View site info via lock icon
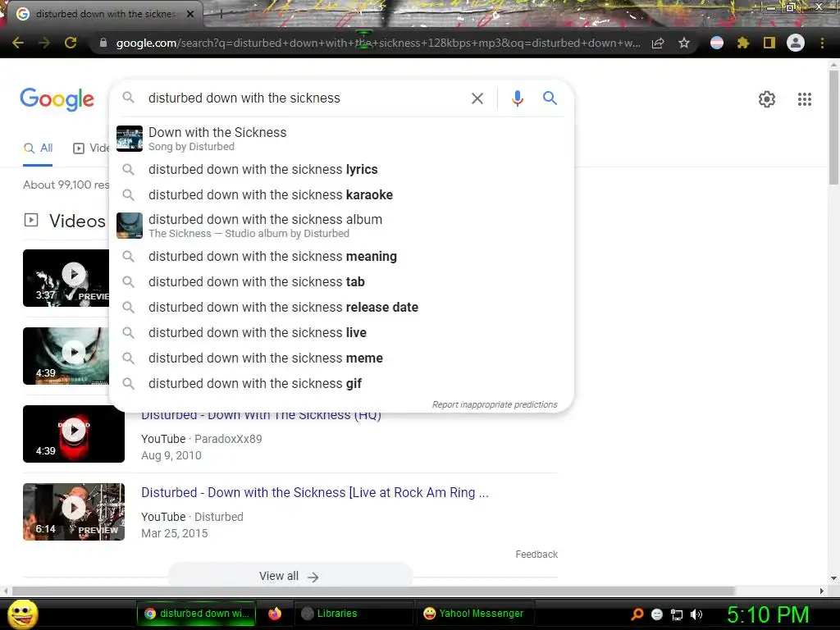Viewport: 840px width, 630px height. click(103, 43)
